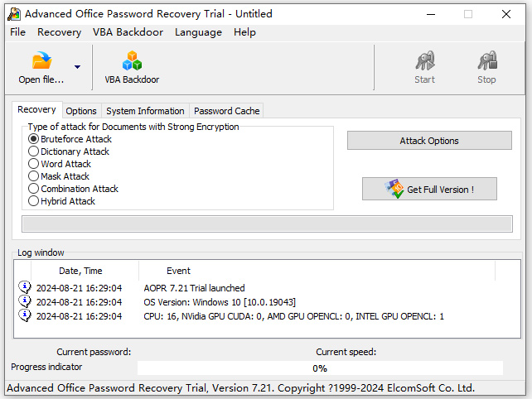Screen dimensions: 532x399
Task: Click the app icon in title bar
Action: coord(14,14)
